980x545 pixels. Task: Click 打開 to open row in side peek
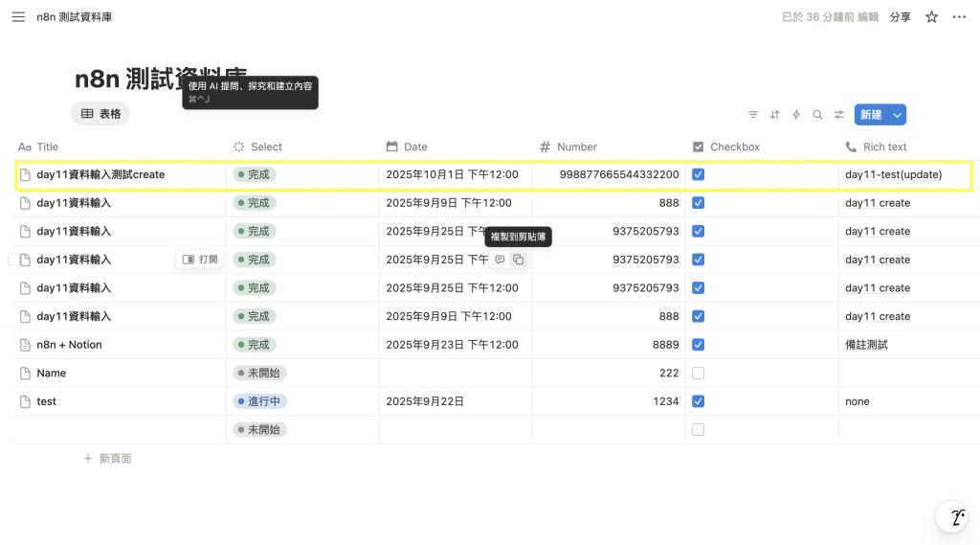click(x=200, y=259)
